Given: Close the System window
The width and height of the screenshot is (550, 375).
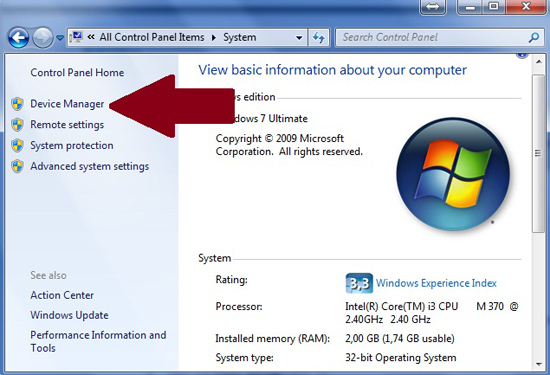Looking at the screenshot, I should click(x=526, y=7).
